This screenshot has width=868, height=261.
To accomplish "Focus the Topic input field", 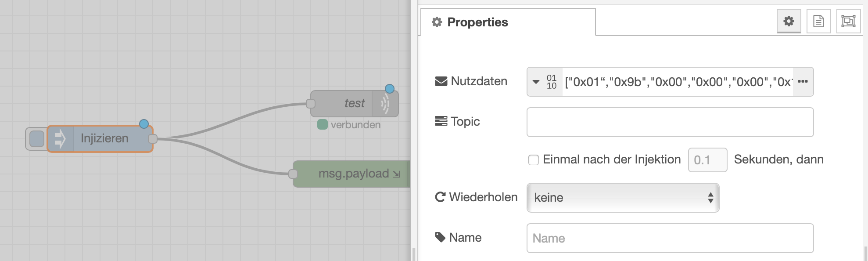I will [x=670, y=122].
